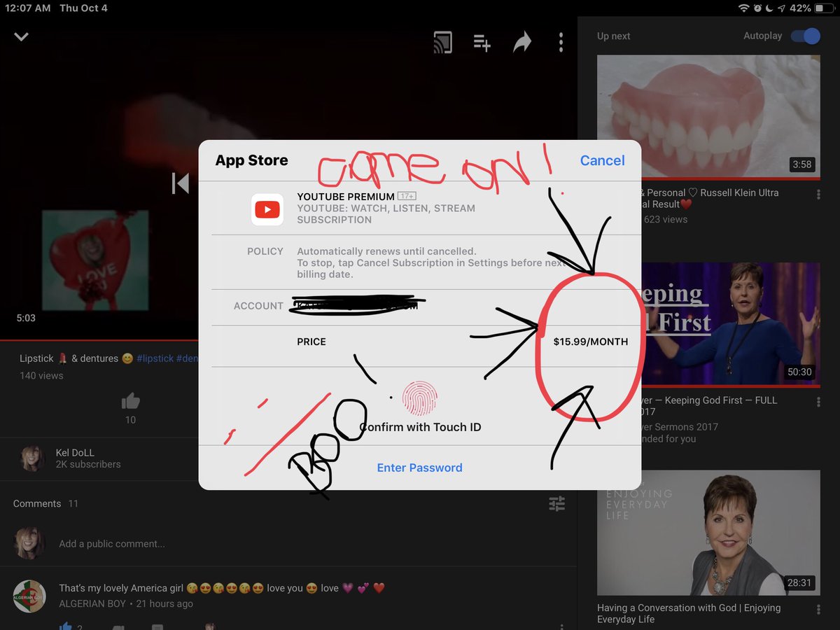Image resolution: width=840 pixels, height=630 pixels.
Task: Open the Kel DoLL channel avatar
Action: tap(31, 458)
